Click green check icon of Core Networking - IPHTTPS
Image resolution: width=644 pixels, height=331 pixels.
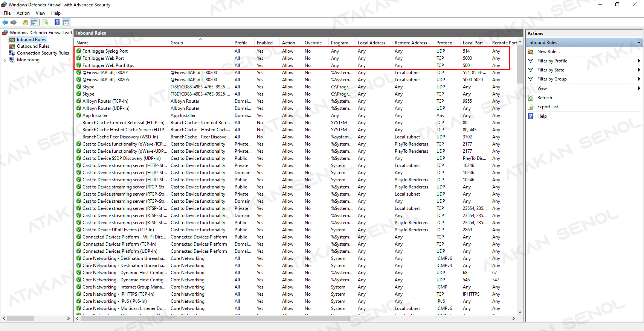tap(79, 294)
